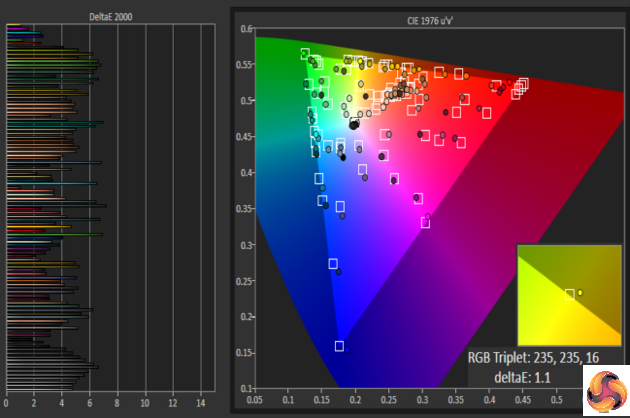This screenshot has height=418, width=630.
Task: Click the 14 label on DeltaE axis
Action: pos(200,403)
